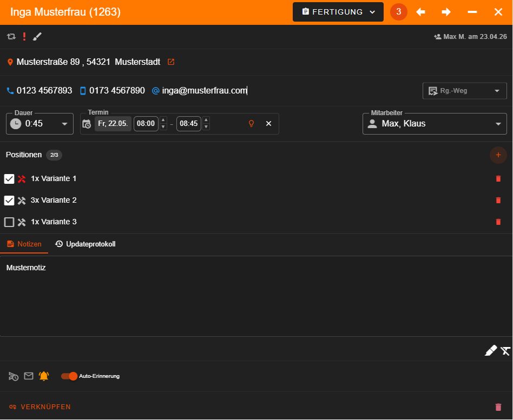Image resolution: width=513 pixels, height=420 pixels.
Task: Switch to the Notizen tab
Action: point(24,244)
